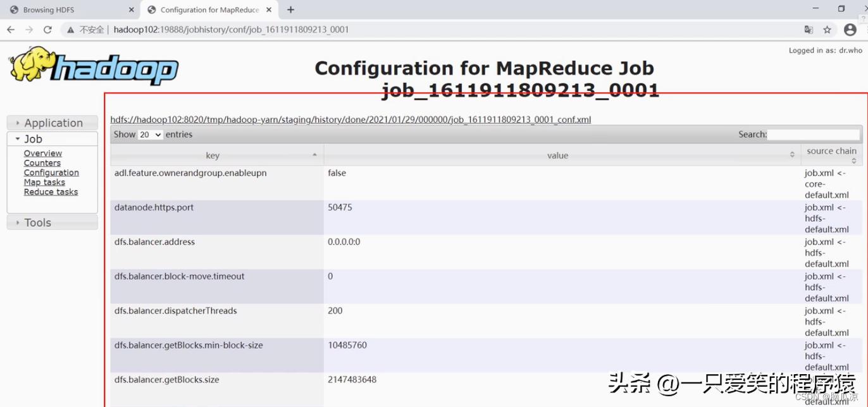
Task: Click the browser back arrow
Action: [x=11, y=30]
